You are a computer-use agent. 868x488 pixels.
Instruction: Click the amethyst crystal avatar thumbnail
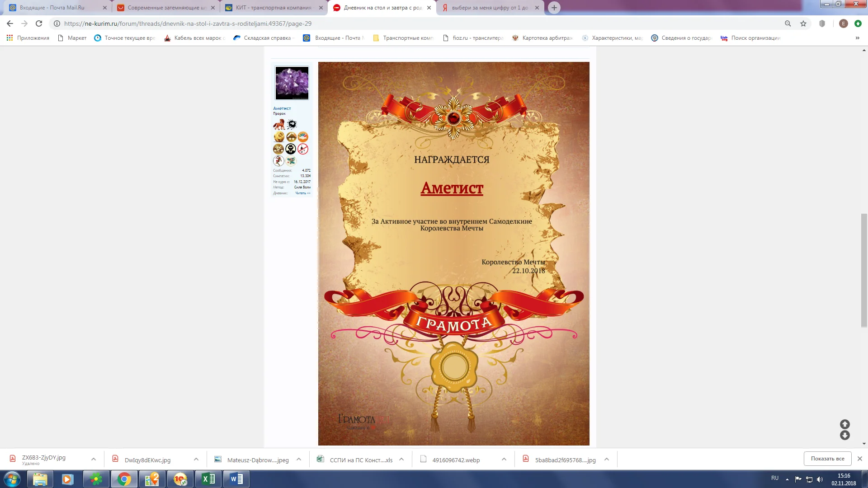click(x=292, y=83)
